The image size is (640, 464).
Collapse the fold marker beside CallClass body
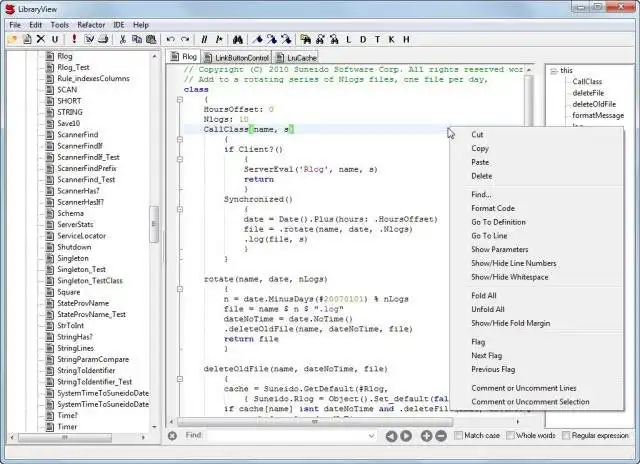tap(180, 139)
